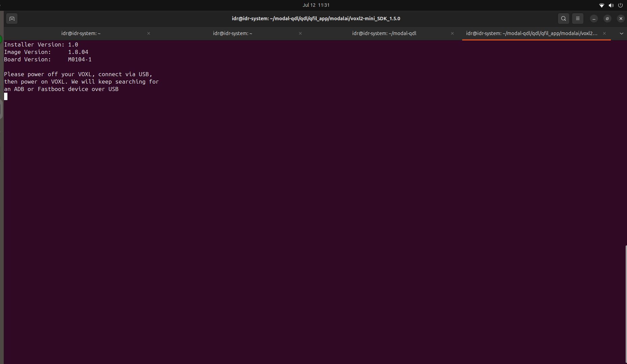Close the ~/modal-qdl tab

pyautogui.click(x=452, y=33)
